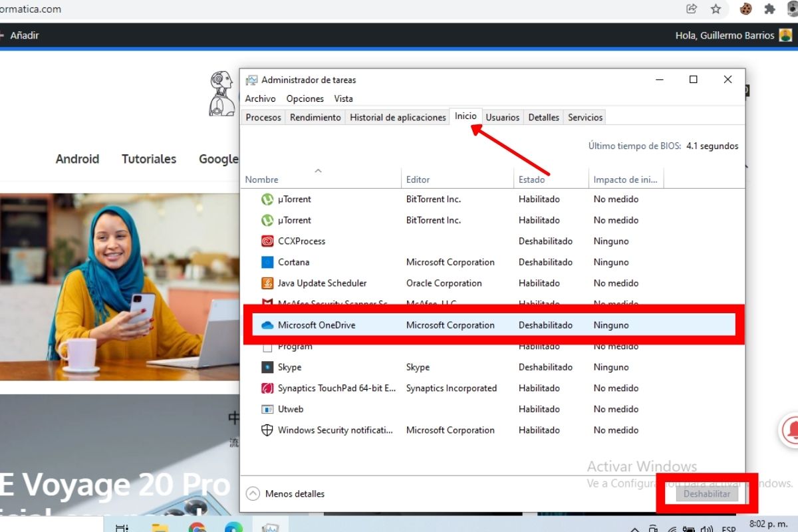Click Habilitado status in Utweb row
798x532 pixels.
coord(539,409)
